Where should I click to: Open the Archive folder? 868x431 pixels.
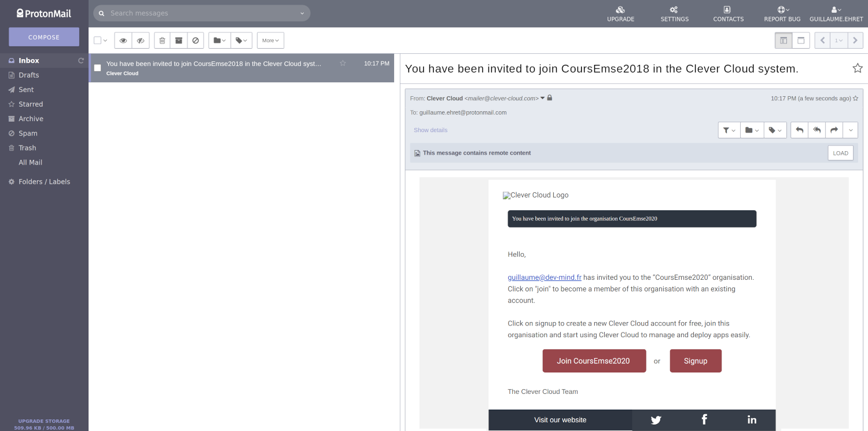point(31,118)
